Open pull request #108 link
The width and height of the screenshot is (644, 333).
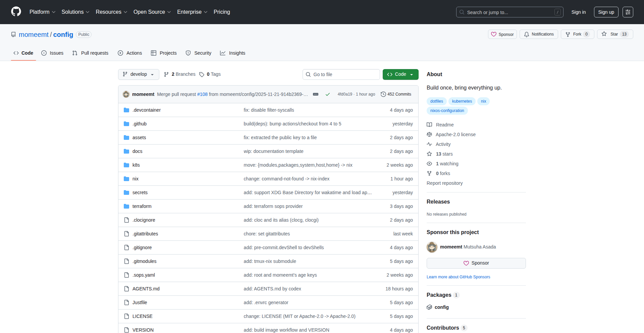pos(202,94)
